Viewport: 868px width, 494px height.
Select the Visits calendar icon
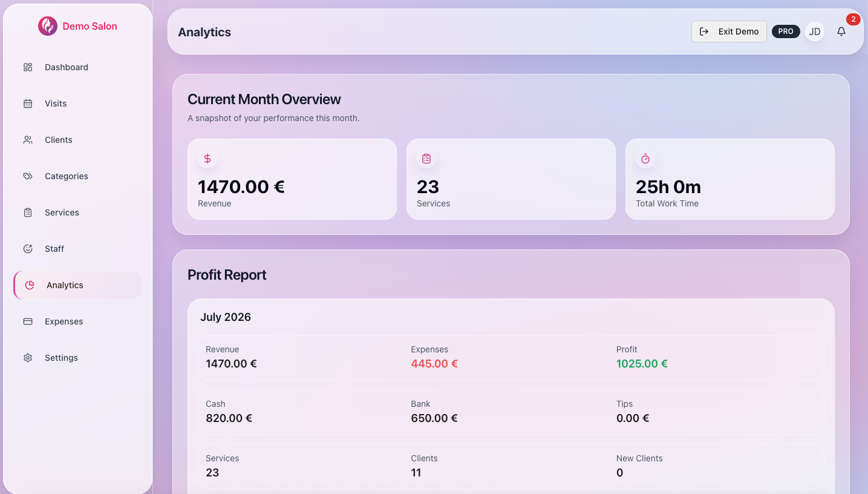(x=28, y=104)
